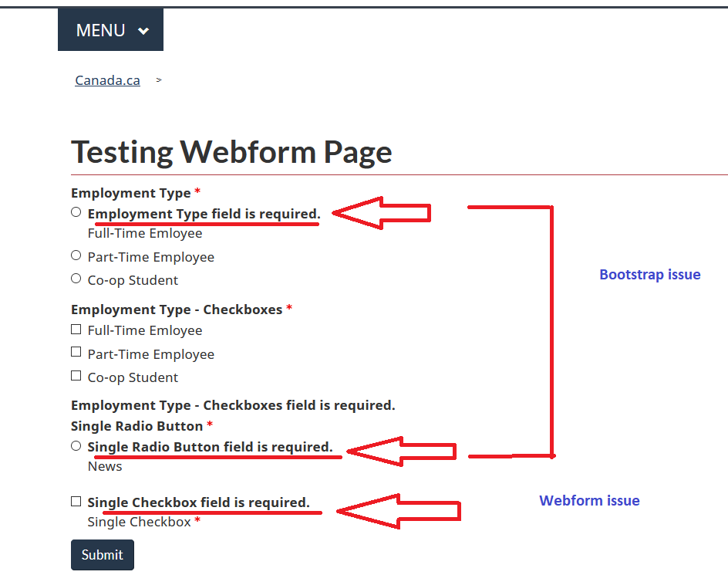
Task: Check the Full-Time Emloyee checkbox
Action: [76, 329]
